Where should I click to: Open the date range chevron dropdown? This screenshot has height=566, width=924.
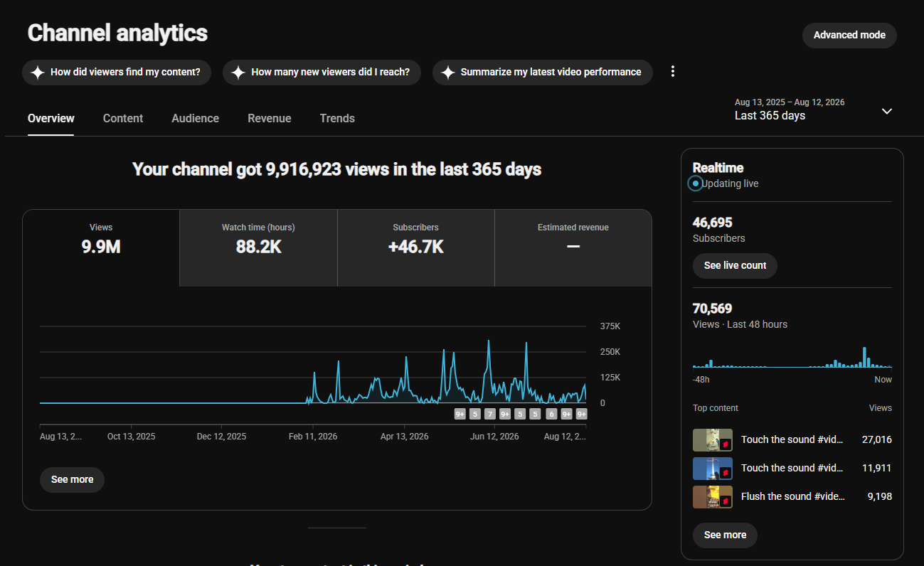(x=887, y=111)
